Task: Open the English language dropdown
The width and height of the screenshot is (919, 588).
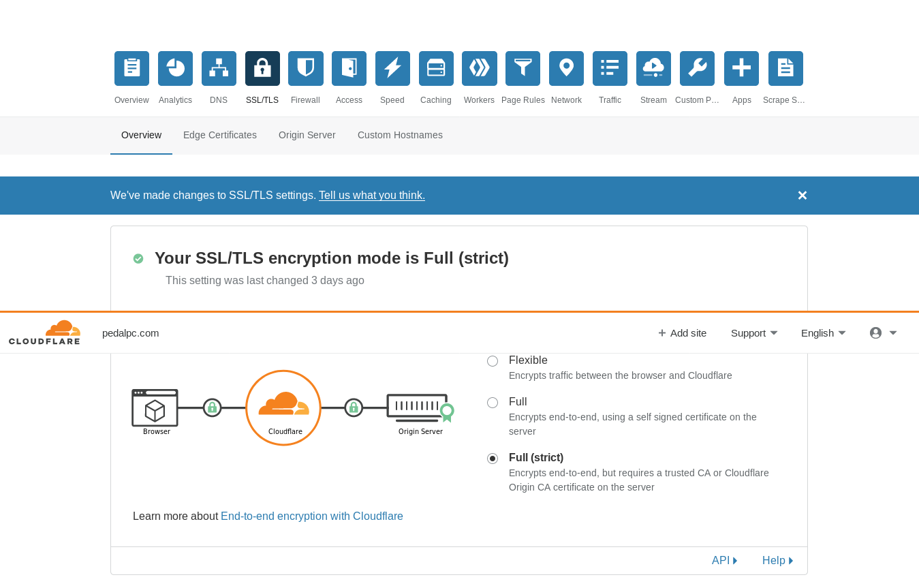Action: point(823,333)
